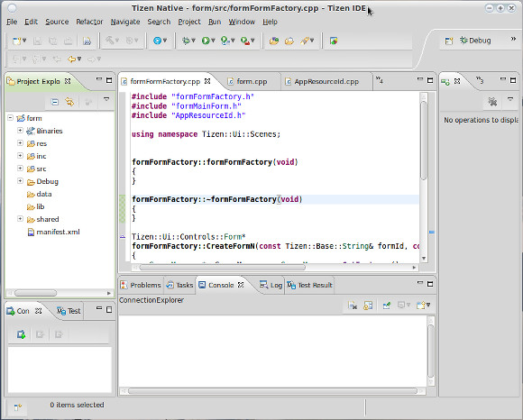Click the Open Perspective icon

point(449,41)
